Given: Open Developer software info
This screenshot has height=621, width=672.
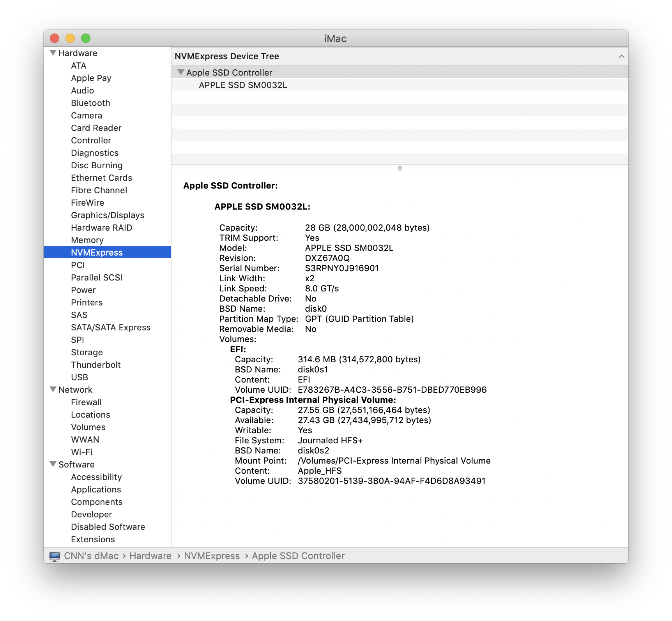Looking at the screenshot, I should [91, 514].
